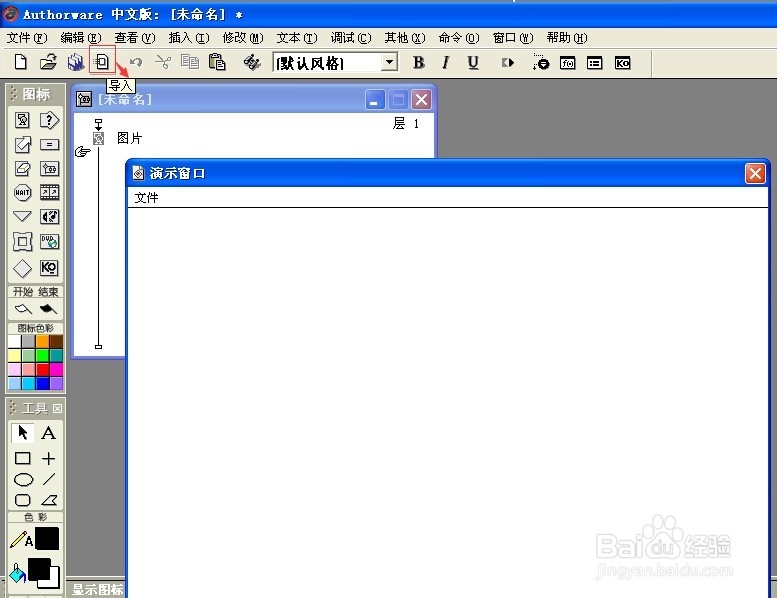Open the Variables window icon
This screenshot has height=598, width=777.
tap(595, 63)
